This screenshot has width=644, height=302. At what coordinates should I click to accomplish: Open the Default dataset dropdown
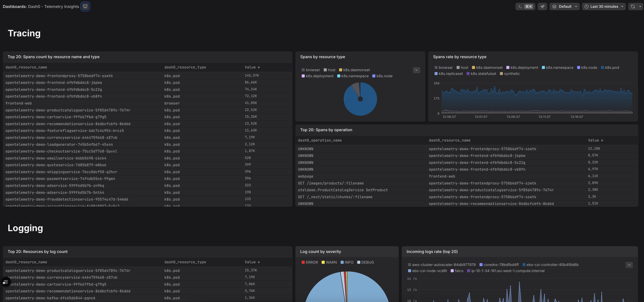564,6
